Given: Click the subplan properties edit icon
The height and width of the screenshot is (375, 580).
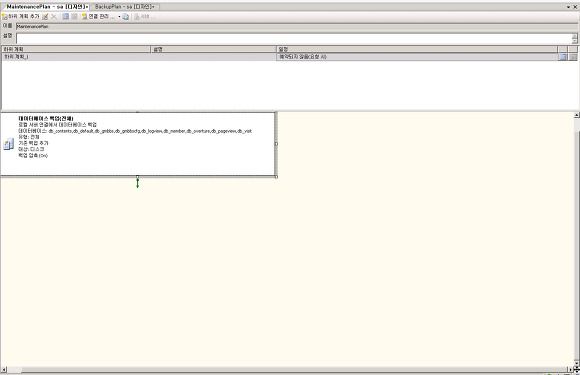Looking at the screenshot, I should [x=45, y=17].
